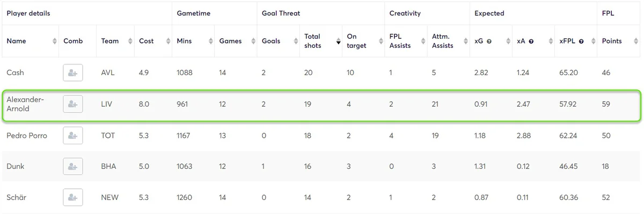644x214 pixels.
Task: Open the xG help question-mark icon
Action: coord(489,41)
